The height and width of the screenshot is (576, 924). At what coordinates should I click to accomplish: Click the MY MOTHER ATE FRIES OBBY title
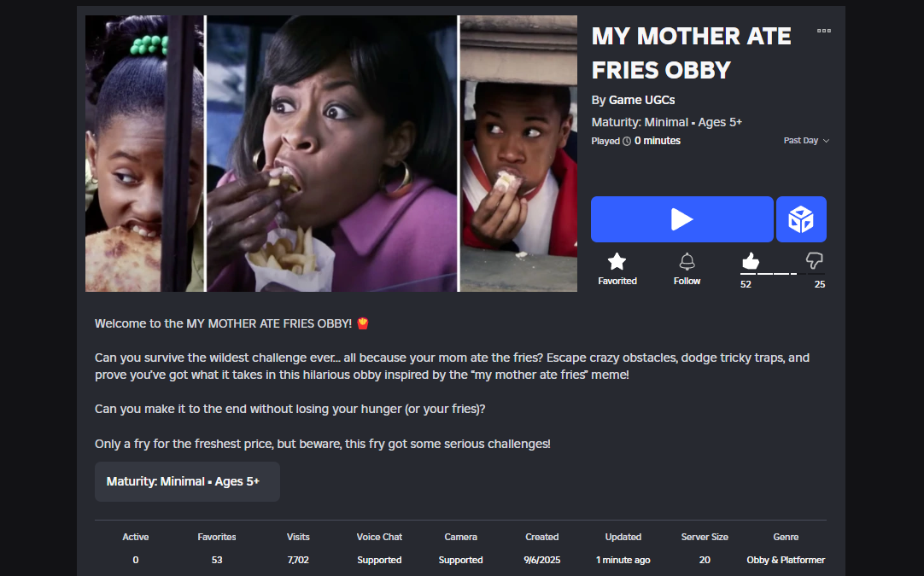(691, 53)
